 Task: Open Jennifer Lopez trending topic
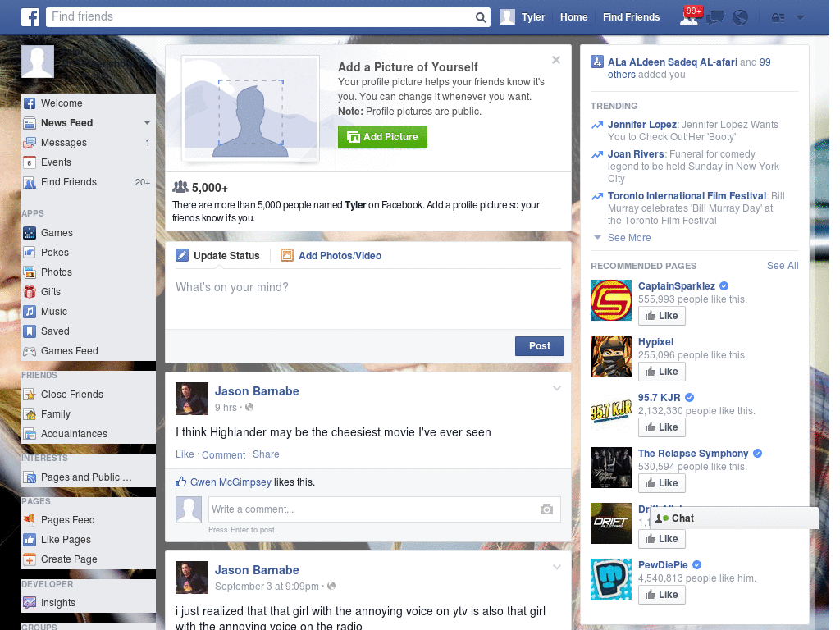click(641, 125)
